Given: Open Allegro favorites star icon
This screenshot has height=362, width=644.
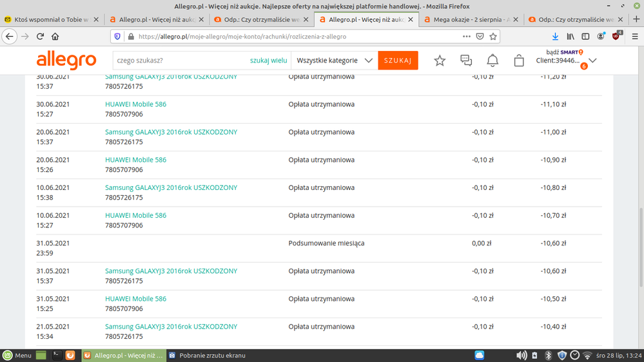Looking at the screenshot, I should click(x=440, y=61).
